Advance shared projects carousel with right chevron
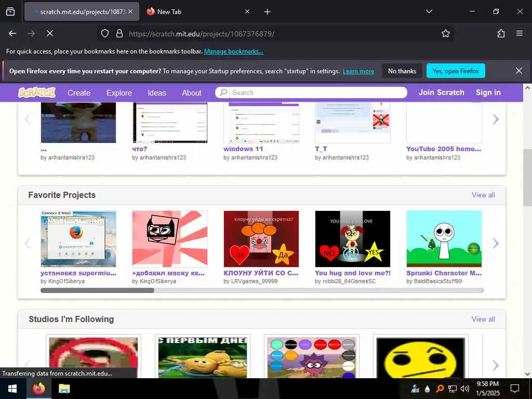This screenshot has width=532, height=399. [496, 119]
